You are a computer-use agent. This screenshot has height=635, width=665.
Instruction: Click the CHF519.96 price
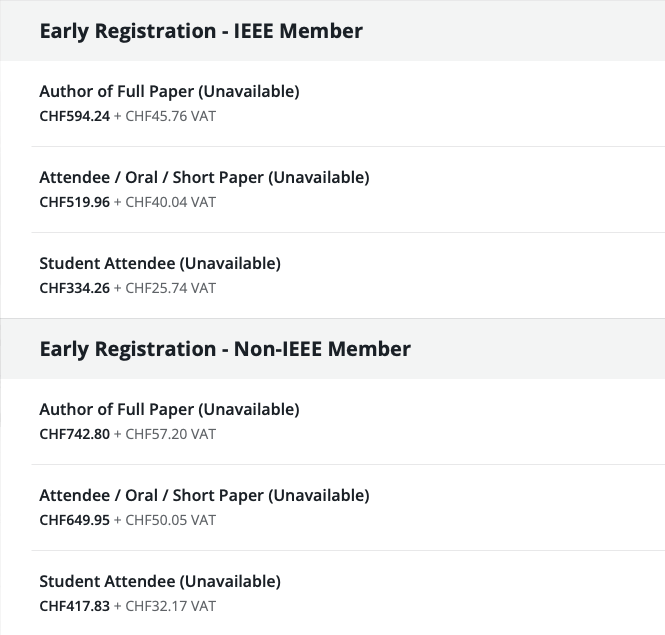click(74, 202)
